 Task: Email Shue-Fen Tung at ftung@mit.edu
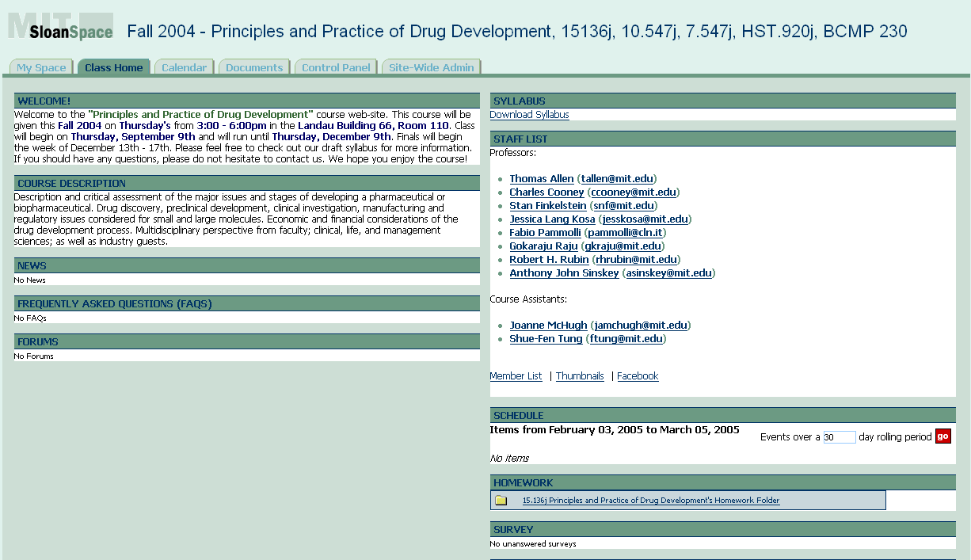click(627, 339)
